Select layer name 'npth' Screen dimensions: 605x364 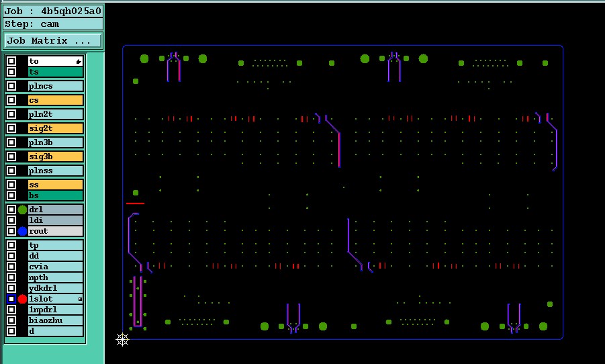coord(55,277)
